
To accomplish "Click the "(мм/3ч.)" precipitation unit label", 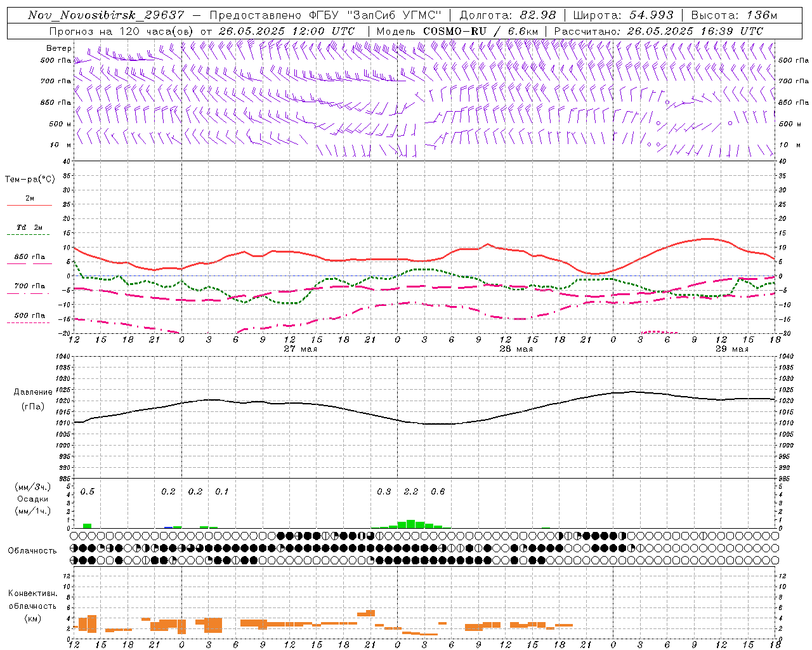I will [x=32, y=487].
